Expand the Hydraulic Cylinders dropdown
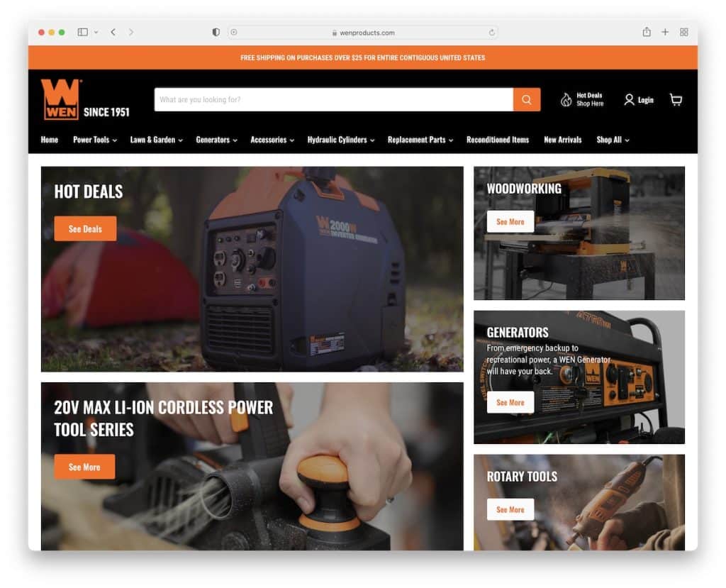 tap(341, 140)
